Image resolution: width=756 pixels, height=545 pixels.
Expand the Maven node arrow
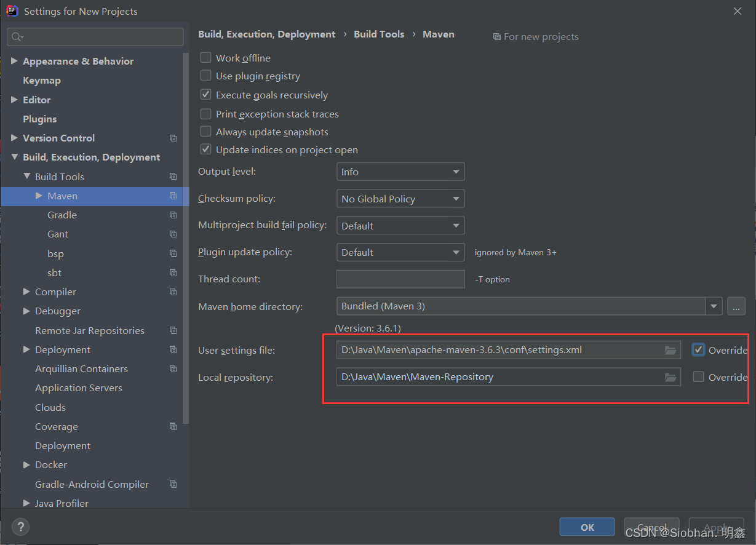pos(39,196)
